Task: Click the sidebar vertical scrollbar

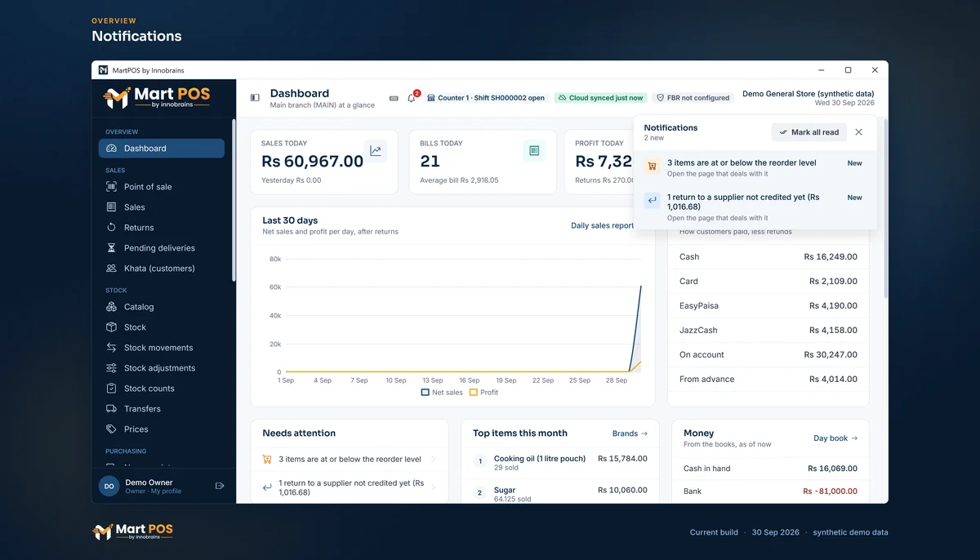Action: 234,200
